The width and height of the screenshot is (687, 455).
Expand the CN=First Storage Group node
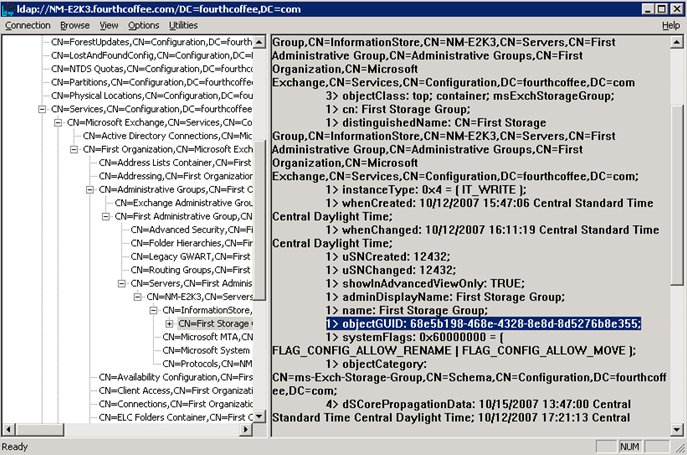click(x=169, y=324)
